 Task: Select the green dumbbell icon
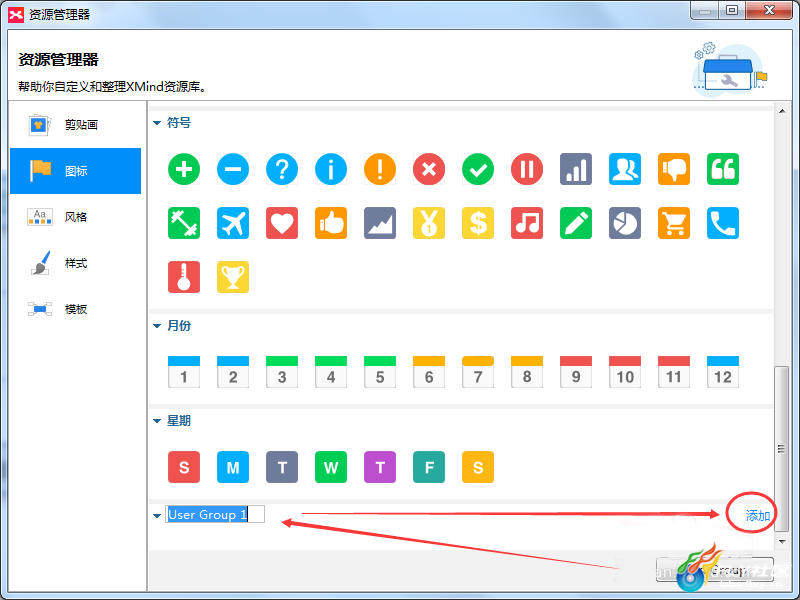pos(184,223)
